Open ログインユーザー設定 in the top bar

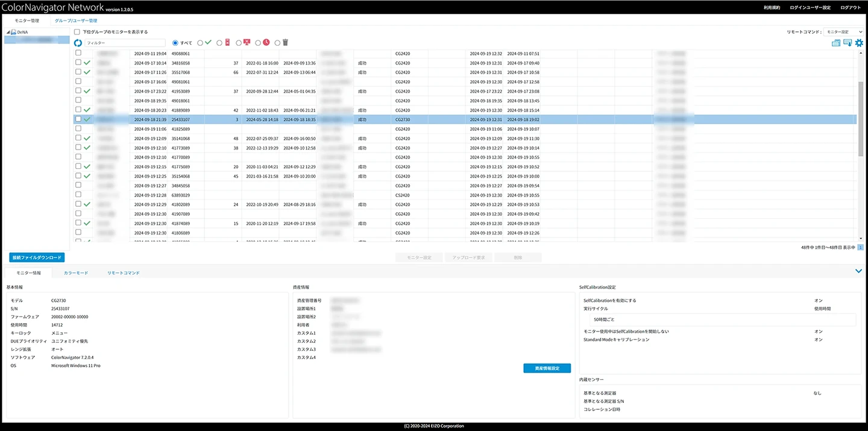tap(810, 7)
